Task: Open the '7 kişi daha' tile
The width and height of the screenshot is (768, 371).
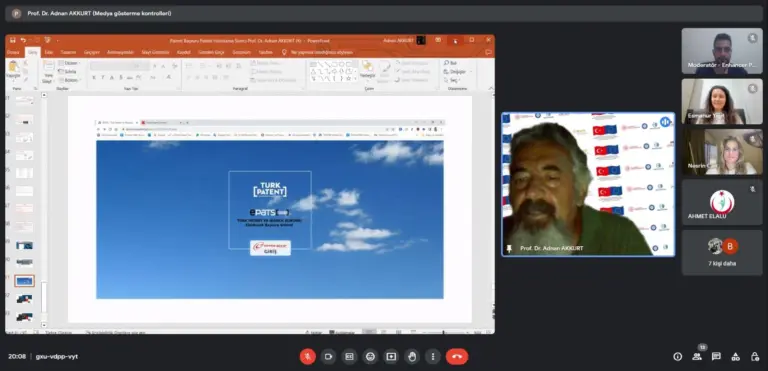Action: click(x=722, y=253)
